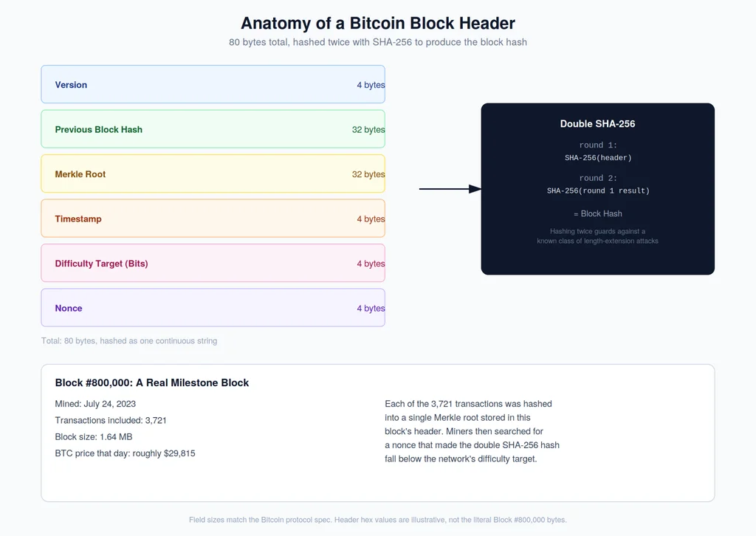Click the 'Block size: 1.64 MB' line
The height and width of the screenshot is (536, 756).
[94, 437]
